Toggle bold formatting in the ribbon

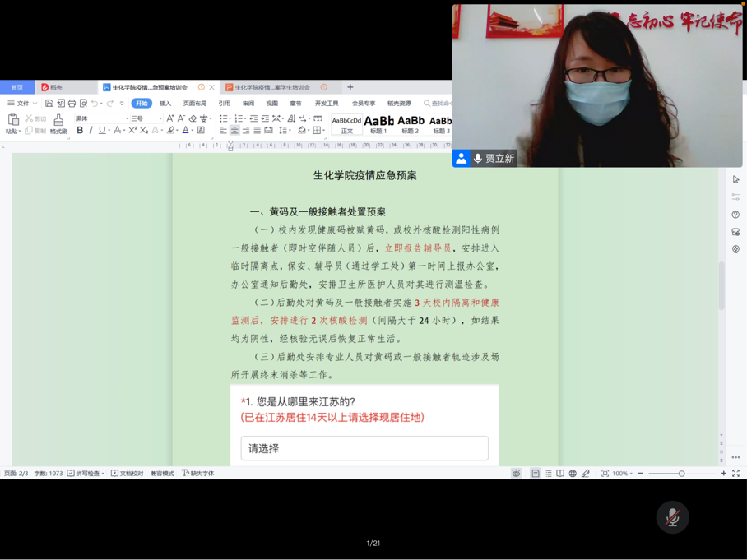click(80, 131)
